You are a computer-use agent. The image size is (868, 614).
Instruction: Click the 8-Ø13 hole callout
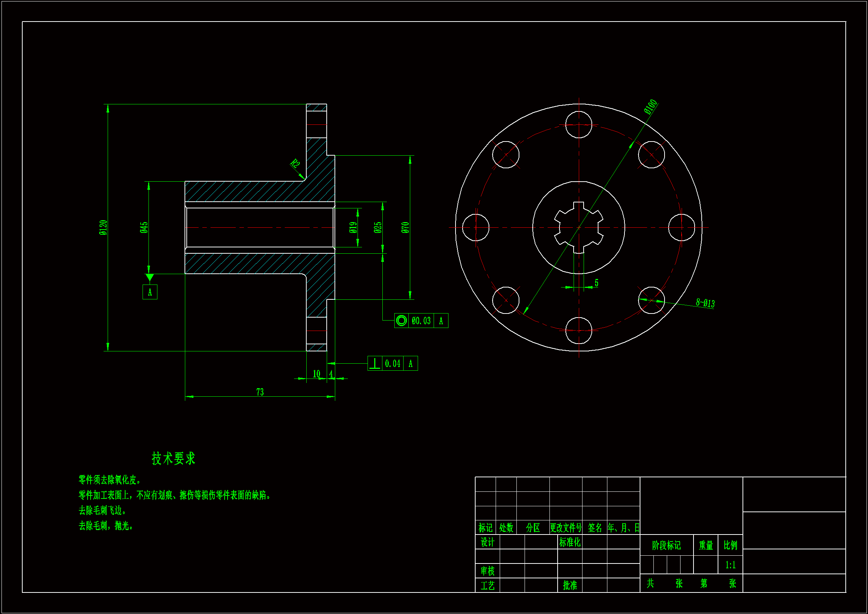coord(705,303)
